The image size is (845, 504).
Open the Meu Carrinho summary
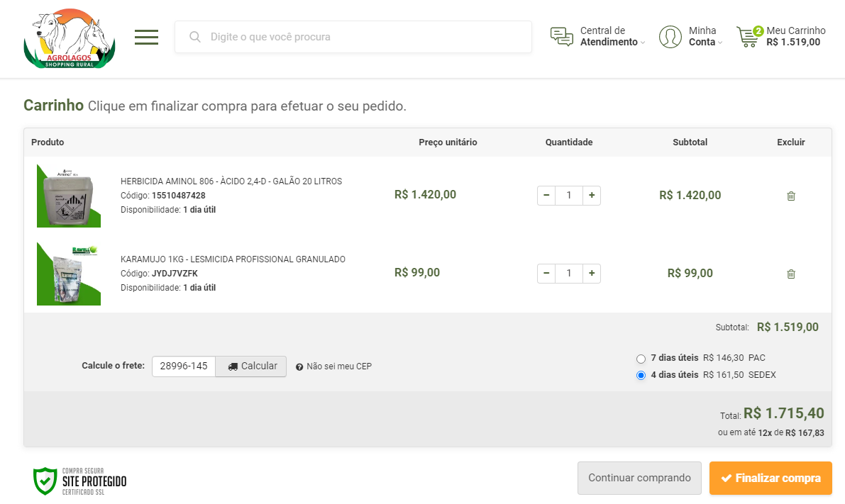795,36
